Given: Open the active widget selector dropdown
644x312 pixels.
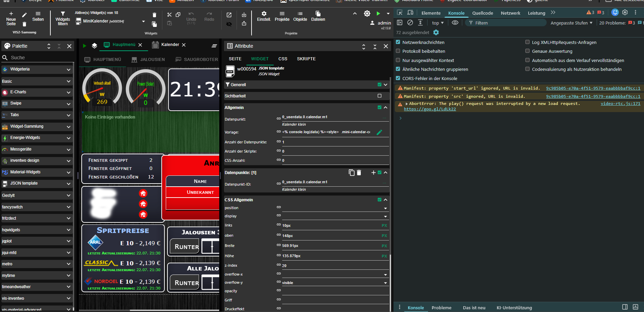Looking at the screenshot, I should [x=143, y=21].
